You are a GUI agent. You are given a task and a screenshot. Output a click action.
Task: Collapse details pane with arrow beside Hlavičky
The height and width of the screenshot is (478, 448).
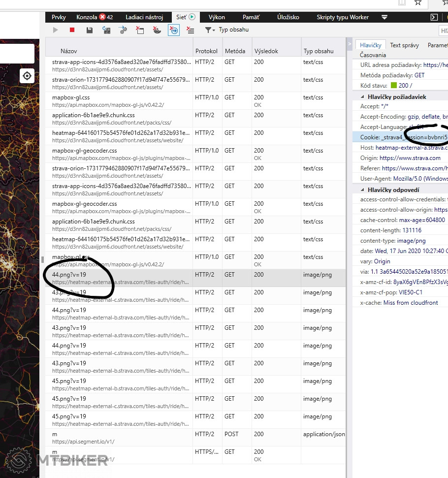tap(350, 44)
